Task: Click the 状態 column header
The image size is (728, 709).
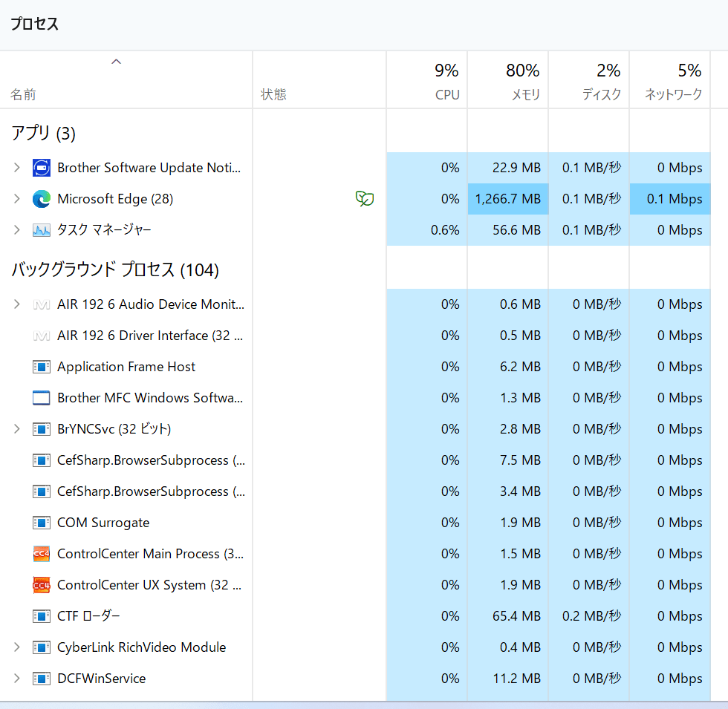Action: click(x=319, y=80)
